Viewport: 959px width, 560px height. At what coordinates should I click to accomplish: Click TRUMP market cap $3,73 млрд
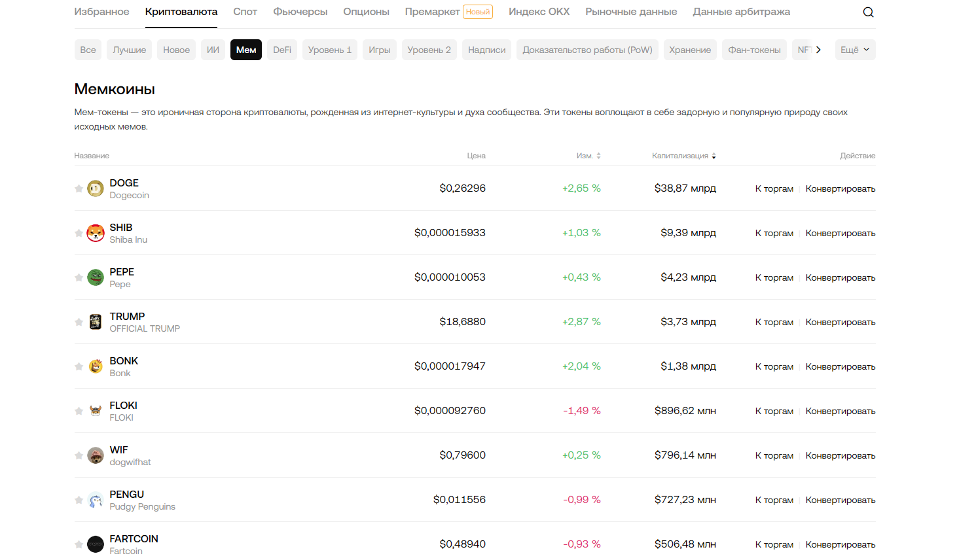click(x=688, y=322)
